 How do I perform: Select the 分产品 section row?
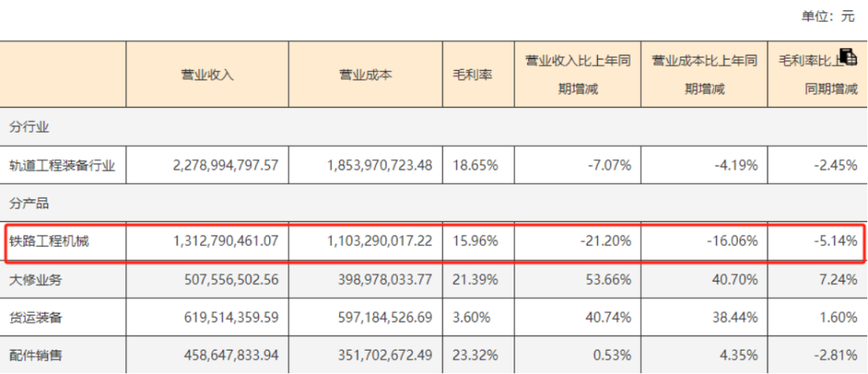click(31, 203)
